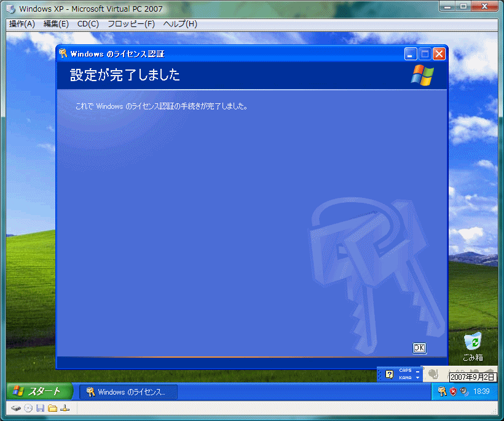This screenshot has width=504, height=421.
Task: Click the volume speaker tray icon
Action: click(464, 391)
